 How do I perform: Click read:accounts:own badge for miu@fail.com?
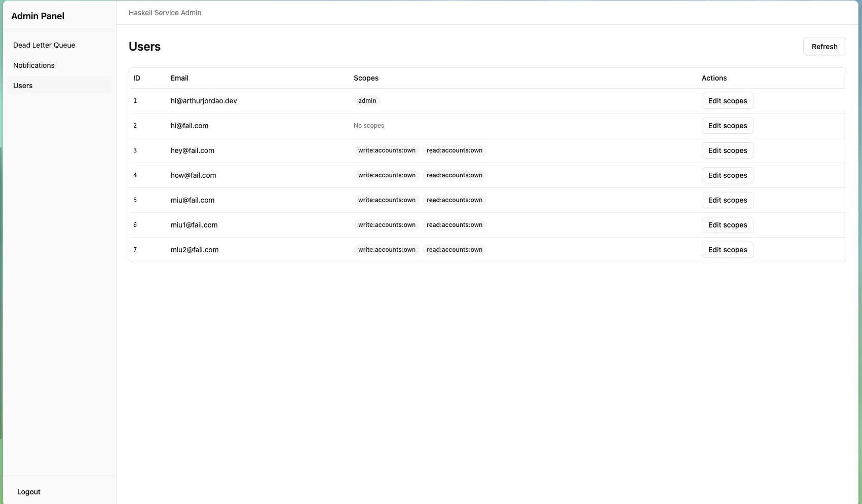[x=455, y=200]
